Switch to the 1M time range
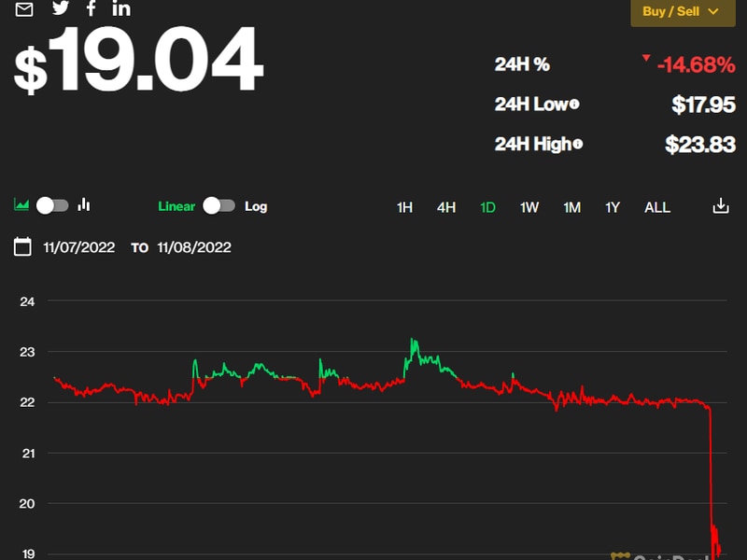This screenshot has height=560, width=747. (571, 207)
